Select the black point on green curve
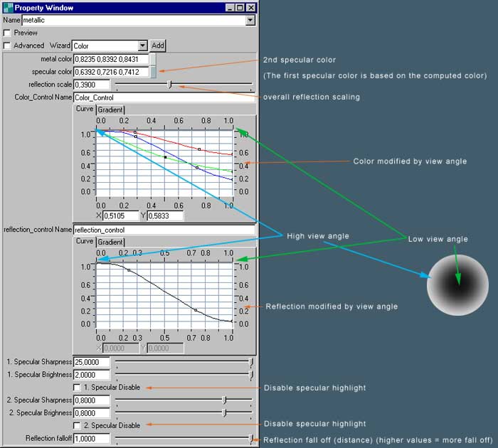 pos(165,157)
